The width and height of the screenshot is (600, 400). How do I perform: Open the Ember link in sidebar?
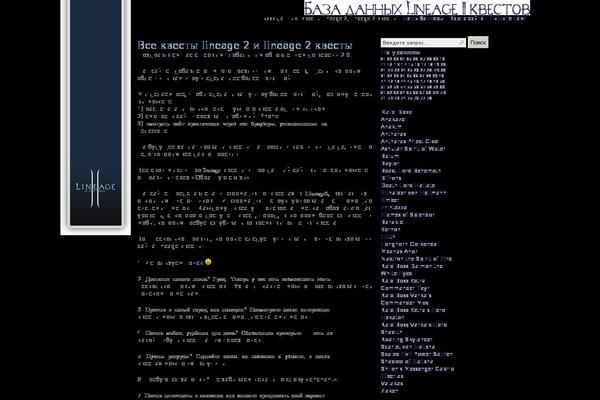(390, 200)
